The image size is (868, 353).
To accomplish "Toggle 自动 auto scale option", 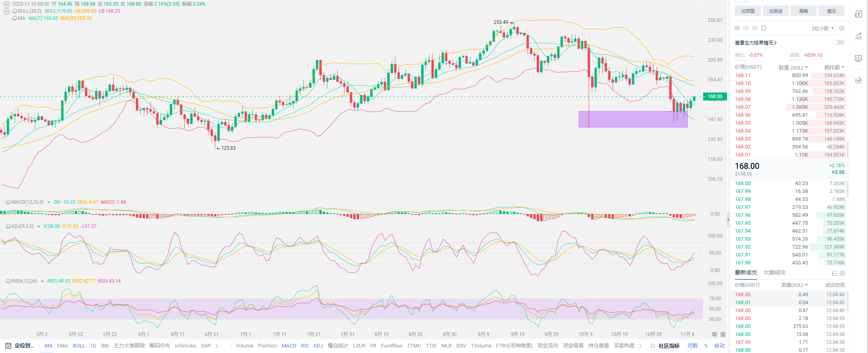I will [x=719, y=346].
